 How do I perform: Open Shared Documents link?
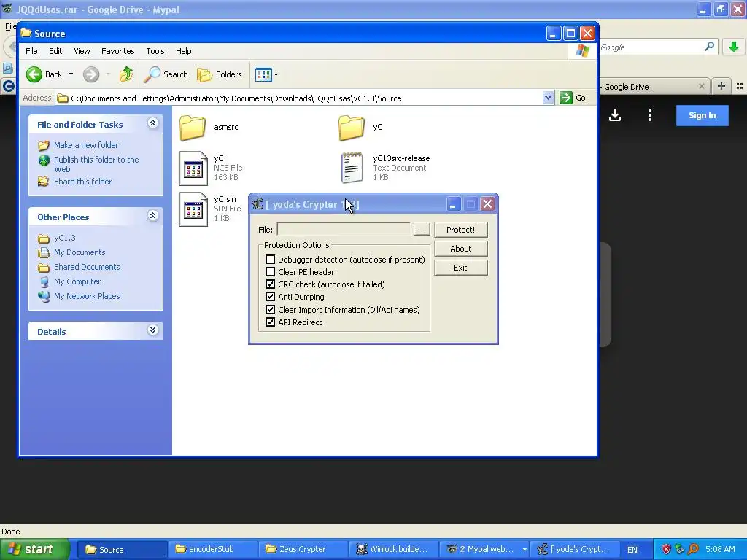[87, 267]
